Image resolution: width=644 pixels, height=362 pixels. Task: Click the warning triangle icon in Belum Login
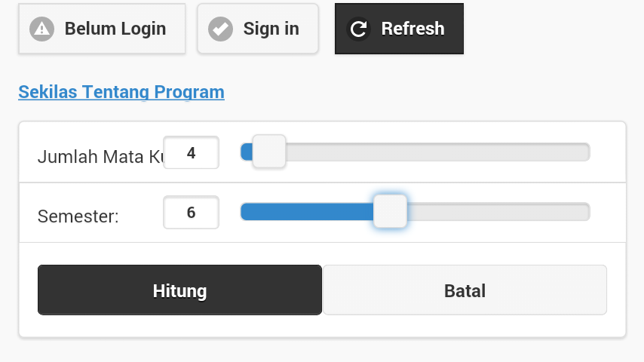pyautogui.click(x=41, y=29)
